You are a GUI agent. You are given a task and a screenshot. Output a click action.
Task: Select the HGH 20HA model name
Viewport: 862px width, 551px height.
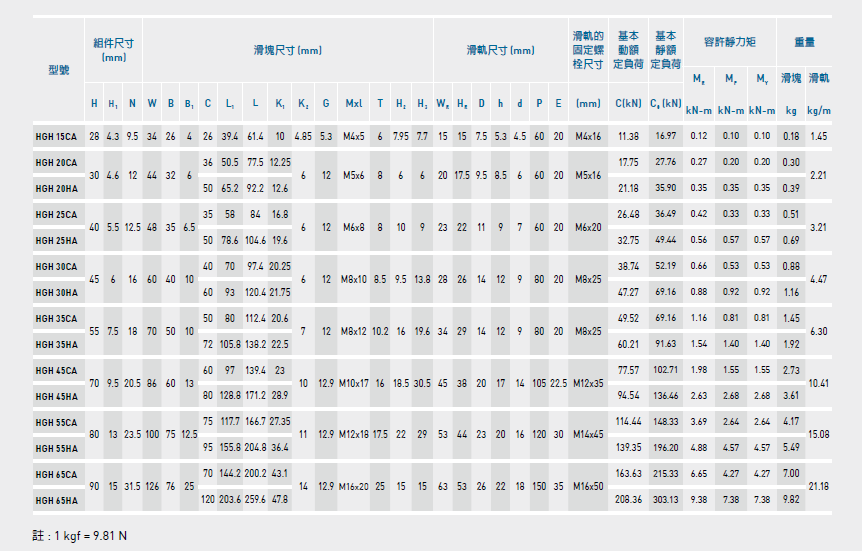pyautogui.click(x=58, y=188)
